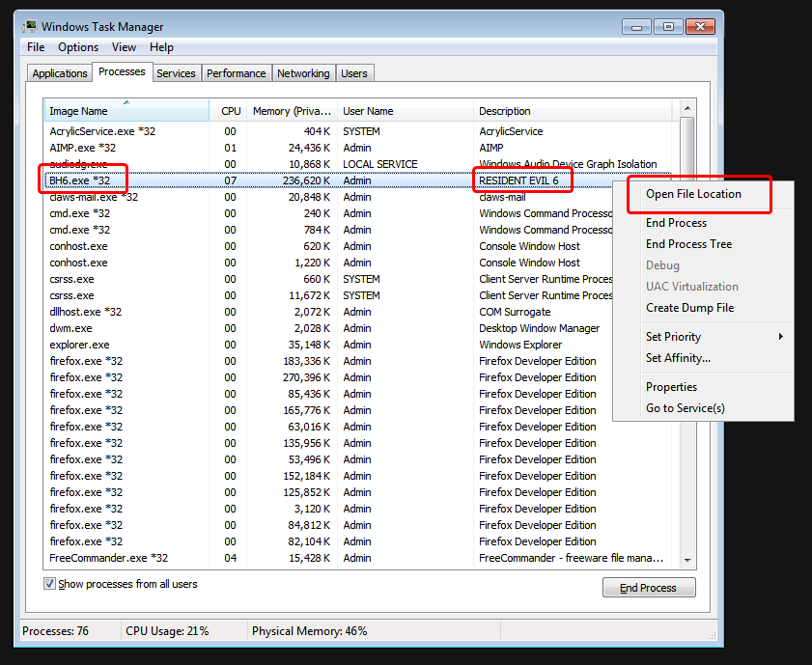Choose Open File Location from context menu
Viewport: 812px width, 665px height.
(x=693, y=194)
